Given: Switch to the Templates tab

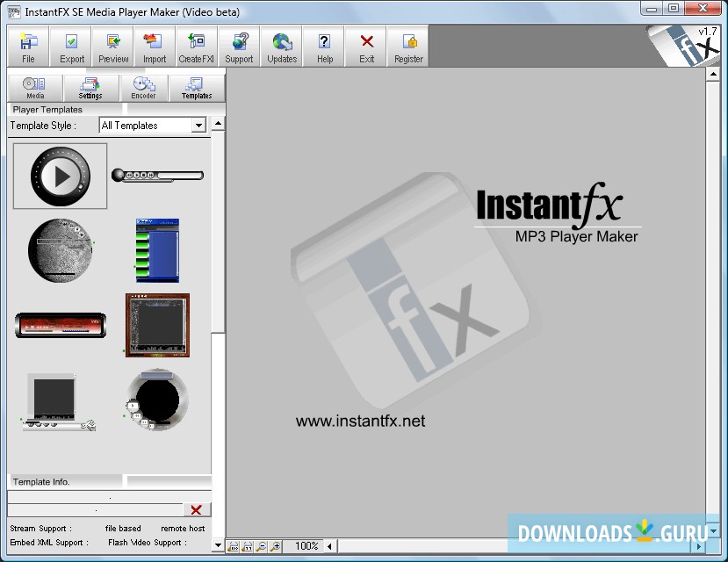Looking at the screenshot, I should [197, 88].
